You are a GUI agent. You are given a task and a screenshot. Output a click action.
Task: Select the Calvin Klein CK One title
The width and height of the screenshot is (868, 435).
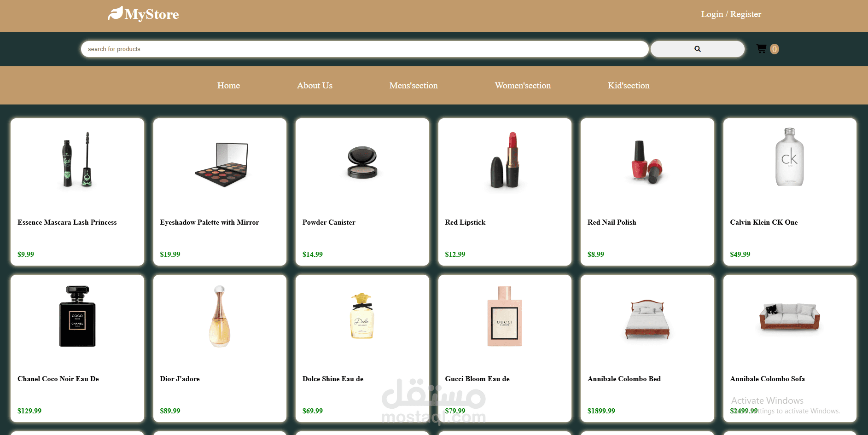pos(764,222)
